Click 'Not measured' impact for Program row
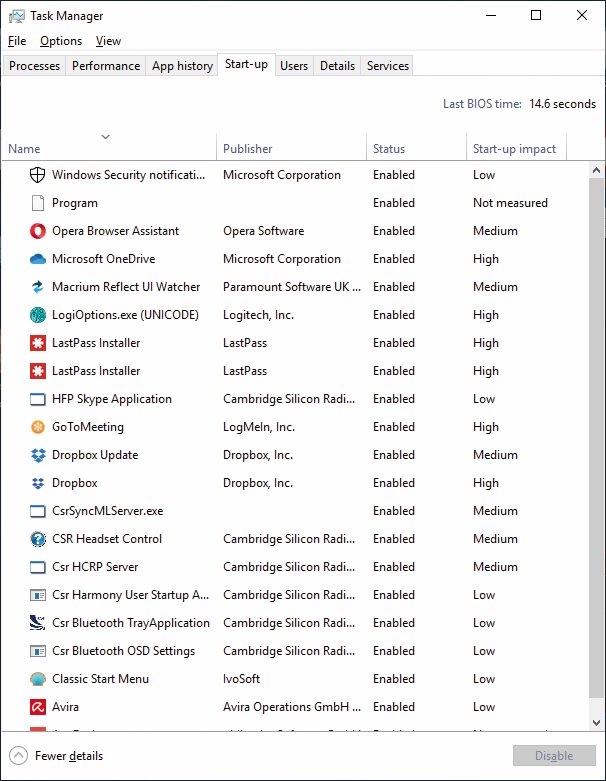This screenshot has width=606, height=781. click(510, 203)
